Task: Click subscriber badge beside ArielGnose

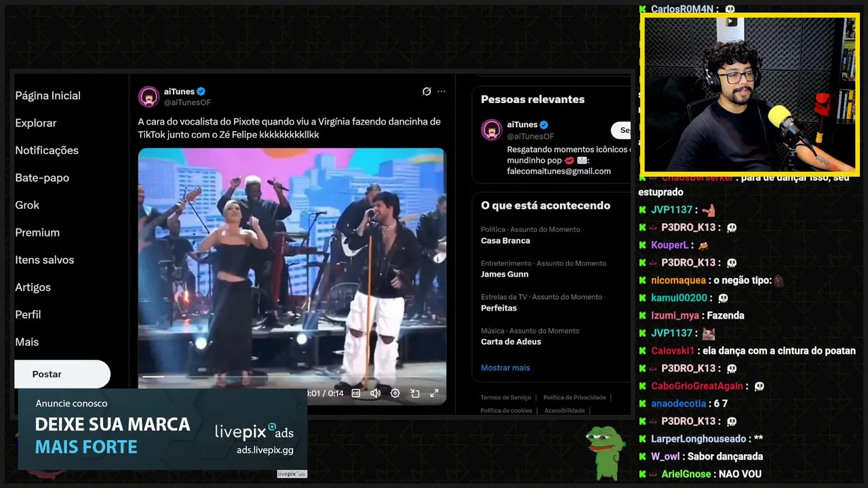Action: click(654, 474)
